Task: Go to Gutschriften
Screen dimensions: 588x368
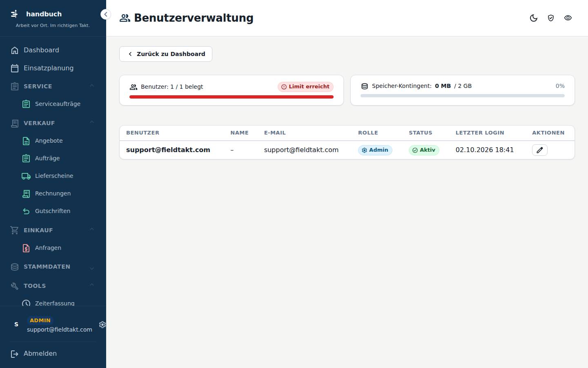Action: coord(59,211)
